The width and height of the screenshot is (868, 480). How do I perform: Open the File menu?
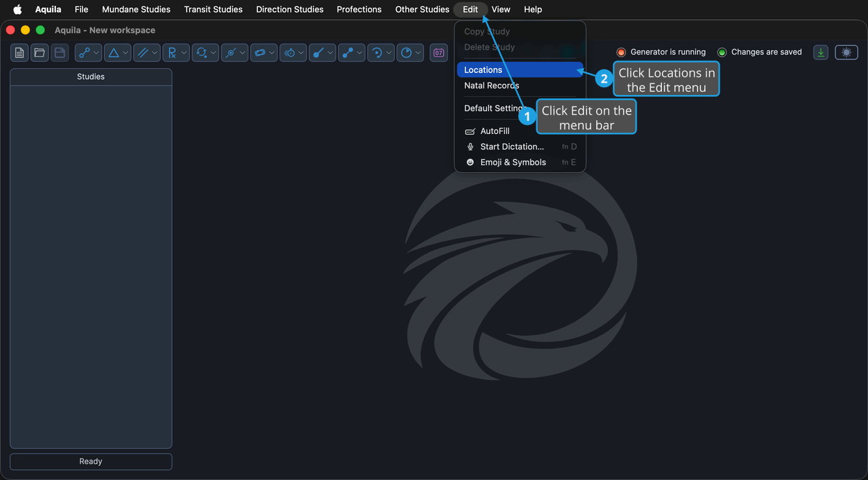point(81,9)
